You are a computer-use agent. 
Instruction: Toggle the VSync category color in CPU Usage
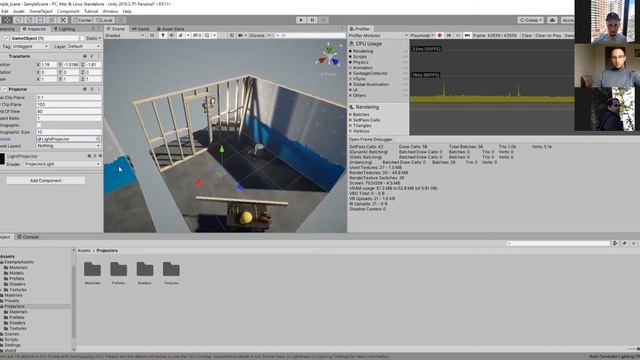pyautogui.click(x=350, y=79)
